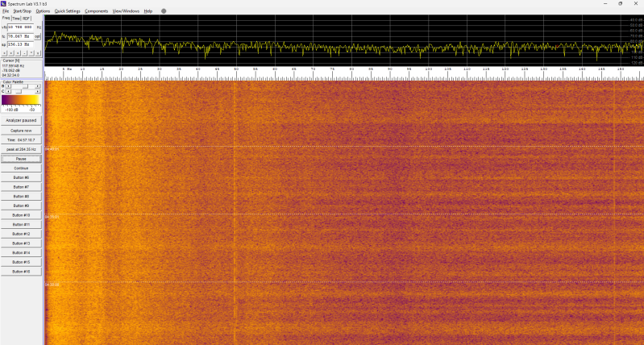Switch to the Time tab

(16, 19)
